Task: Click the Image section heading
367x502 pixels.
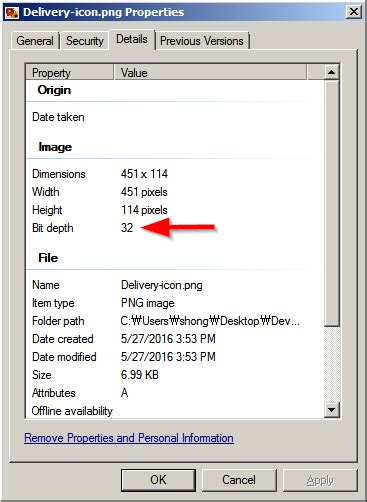Action: click(x=55, y=147)
